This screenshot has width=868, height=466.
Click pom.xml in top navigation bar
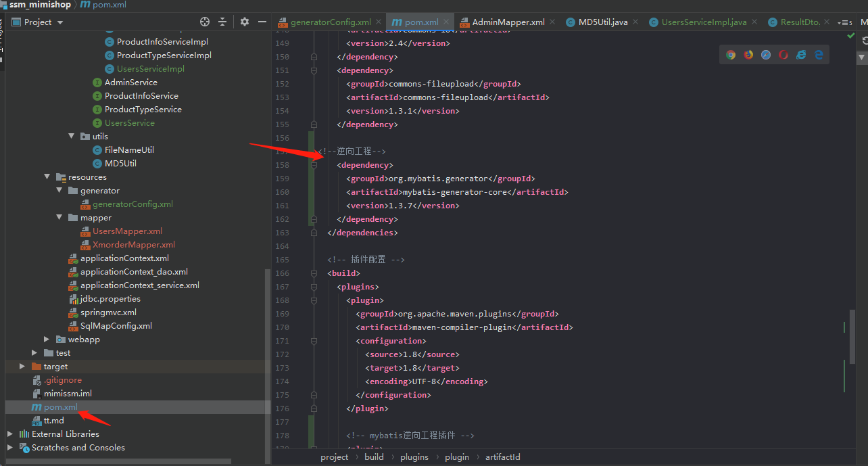click(103, 5)
